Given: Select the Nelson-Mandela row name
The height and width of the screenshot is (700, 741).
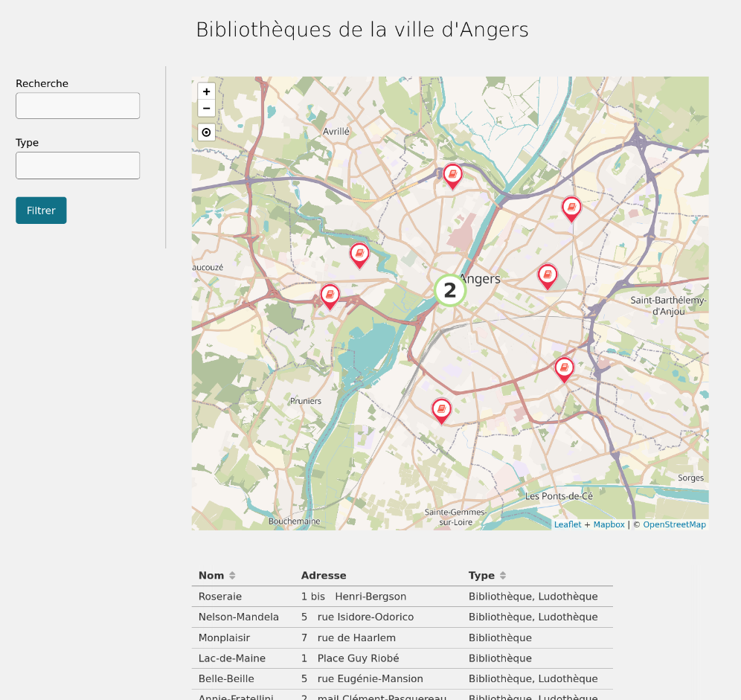Looking at the screenshot, I should point(239,617).
